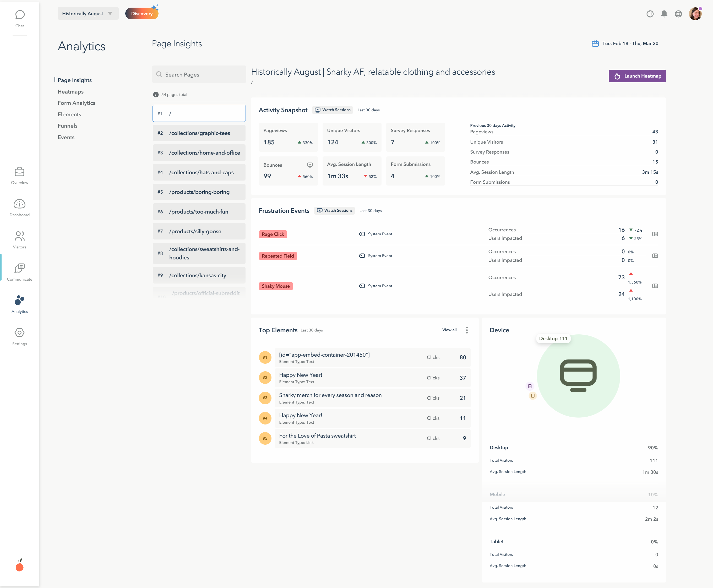Click the calendar date range icon

595,44
